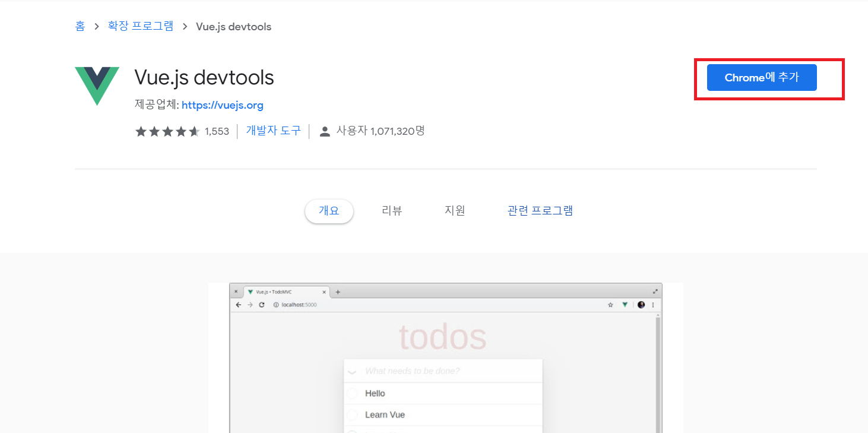Switch to the 지원 tab
The image size is (868, 433).
click(x=455, y=211)
